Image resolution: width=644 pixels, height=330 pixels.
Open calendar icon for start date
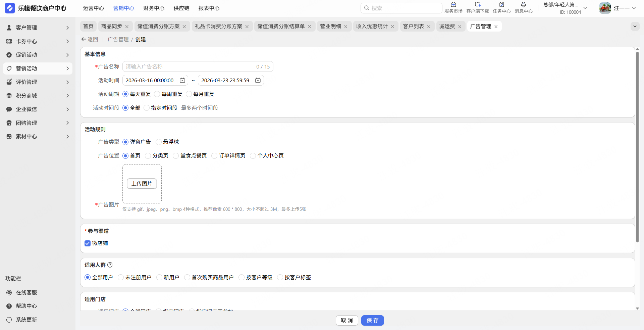tap(182, 80)
